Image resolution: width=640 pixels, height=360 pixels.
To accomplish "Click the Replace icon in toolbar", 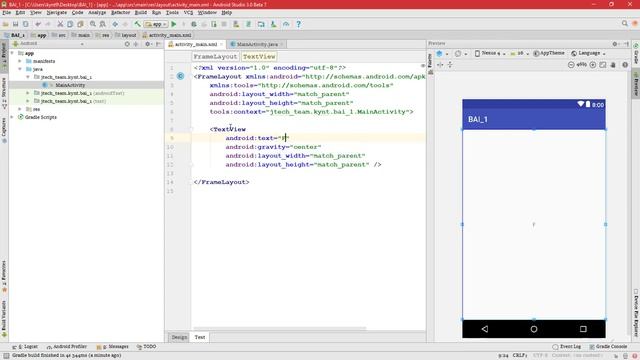I will pos(102,24).
